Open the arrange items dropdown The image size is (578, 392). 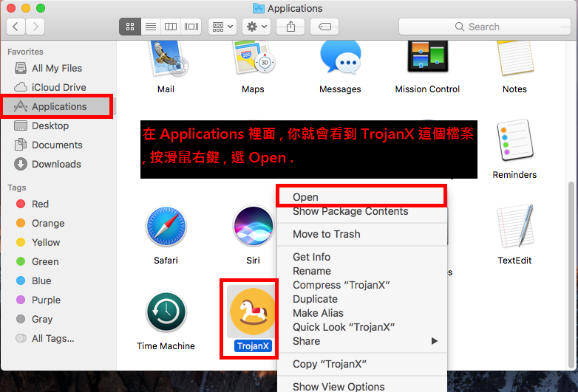pyautogui.click(x=222, y=27)
